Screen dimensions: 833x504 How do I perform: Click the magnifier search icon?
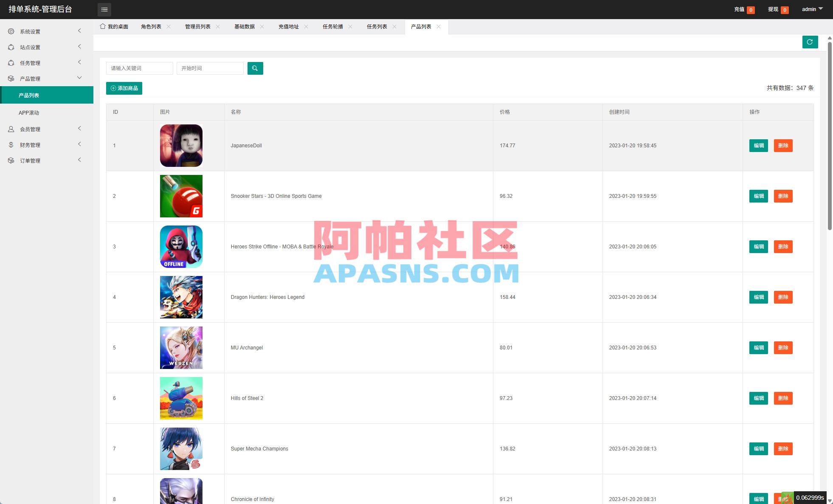[255, 68]
